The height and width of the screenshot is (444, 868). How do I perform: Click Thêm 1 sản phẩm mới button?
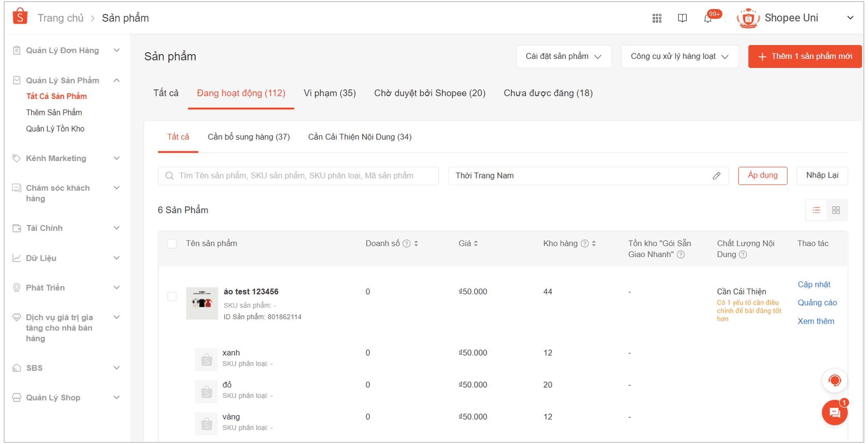pyautogui.click(x=804, y=56)
